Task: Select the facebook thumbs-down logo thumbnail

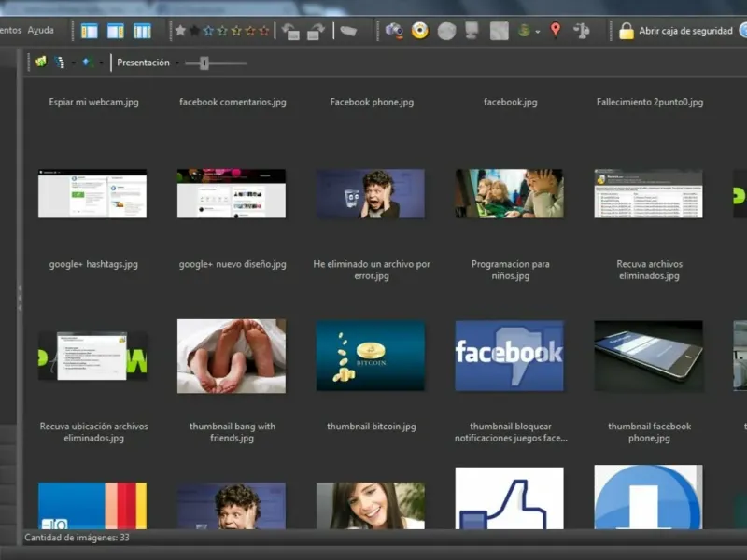Action: (x=509, y=356)
